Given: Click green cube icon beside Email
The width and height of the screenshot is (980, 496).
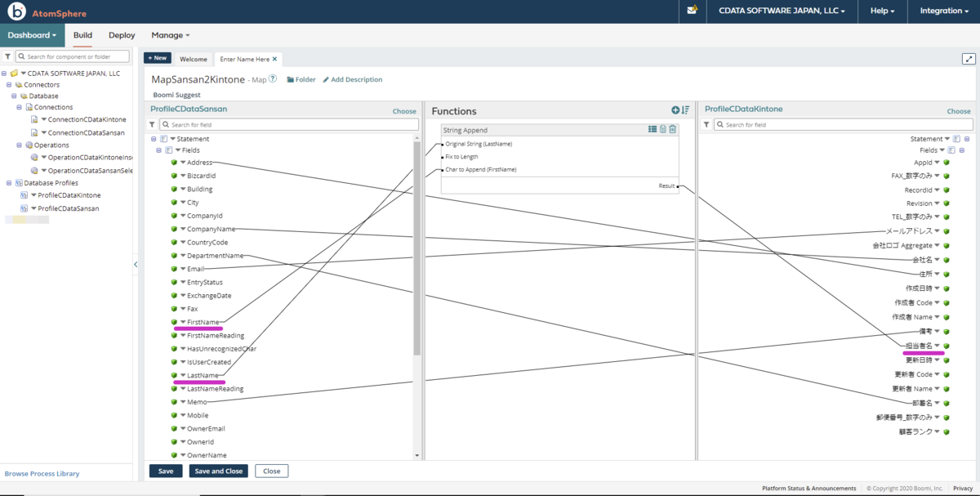Looking at the screenshot, I should 174,269.
